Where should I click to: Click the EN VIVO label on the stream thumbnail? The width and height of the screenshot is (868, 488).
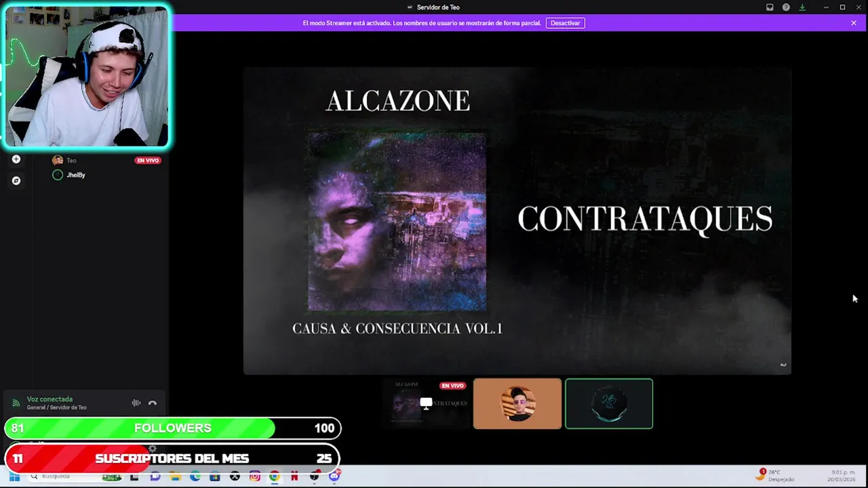[452, 386]
